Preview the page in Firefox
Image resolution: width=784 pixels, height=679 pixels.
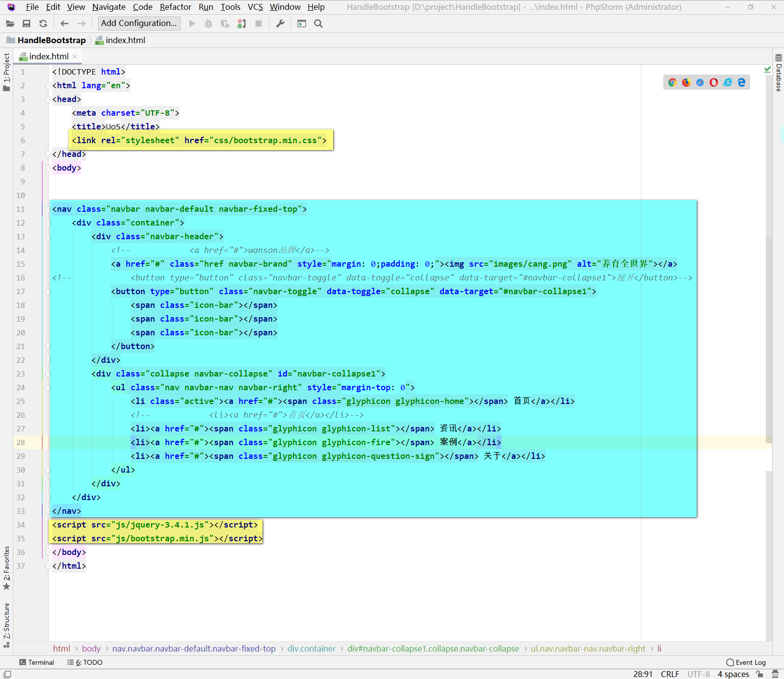[686, 82]
